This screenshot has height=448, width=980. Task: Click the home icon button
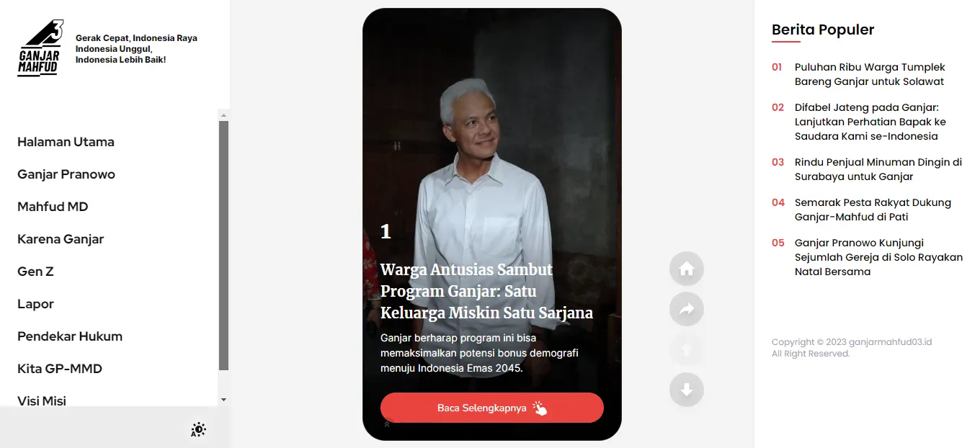click(x=687, y=269)
